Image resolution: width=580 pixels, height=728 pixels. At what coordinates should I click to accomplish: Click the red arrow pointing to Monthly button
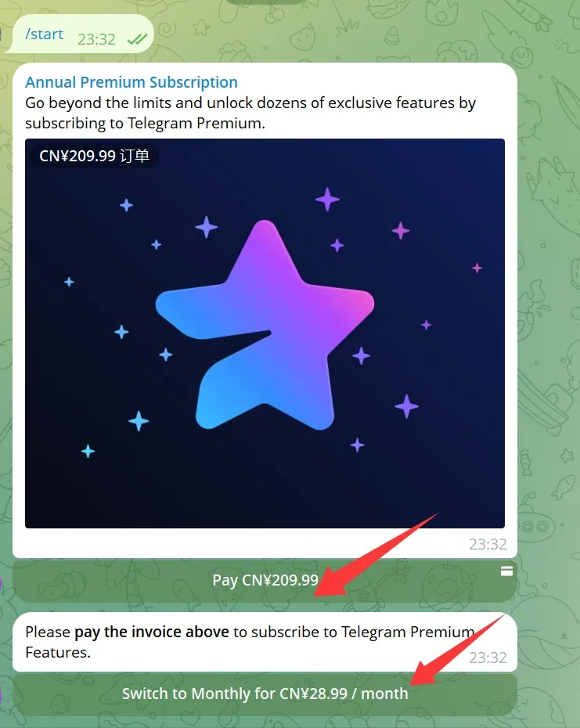[457, 649]
